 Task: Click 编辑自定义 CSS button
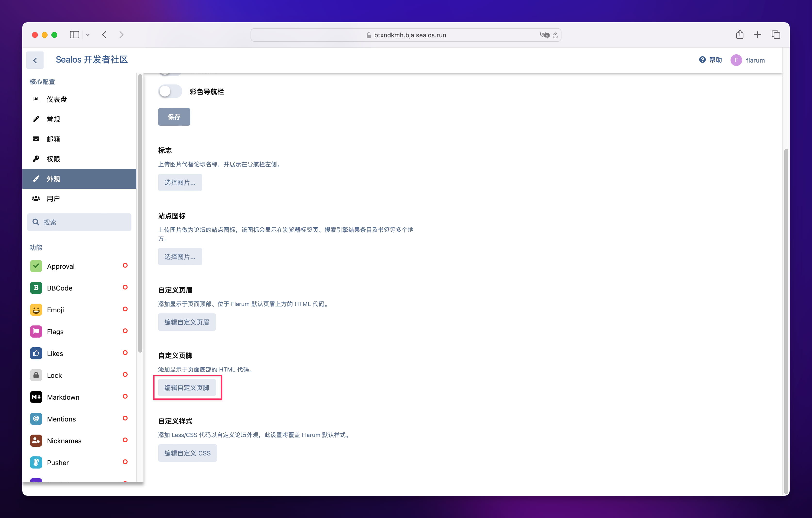[187, 453]
